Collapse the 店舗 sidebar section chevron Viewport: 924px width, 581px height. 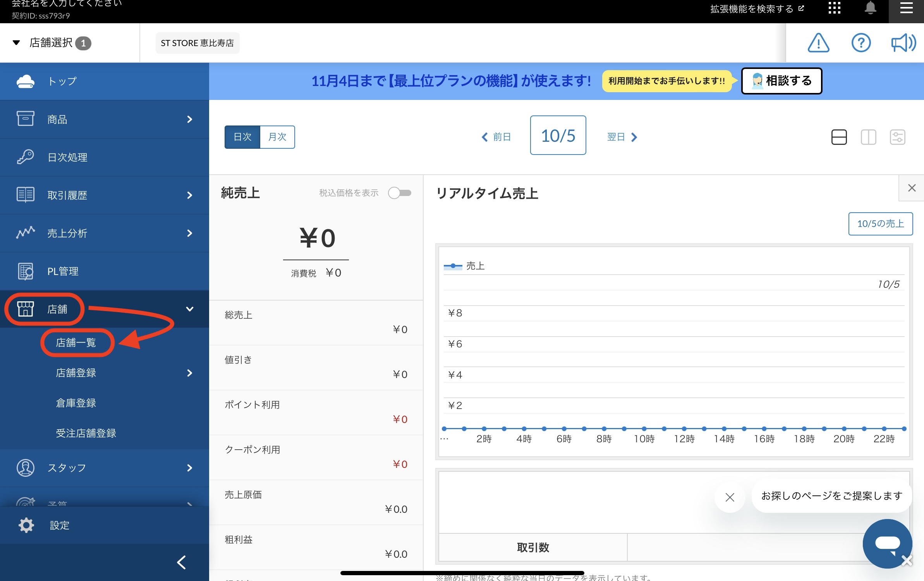click(189, 309)
